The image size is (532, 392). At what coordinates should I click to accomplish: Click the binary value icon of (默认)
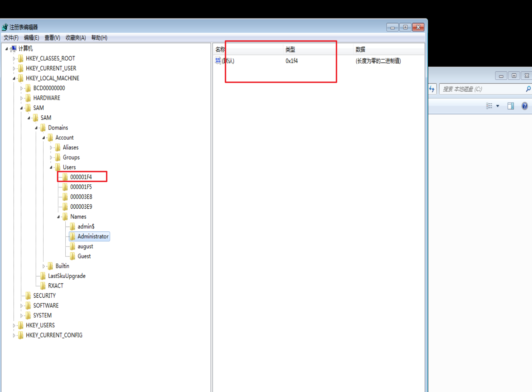pos(218,61)
